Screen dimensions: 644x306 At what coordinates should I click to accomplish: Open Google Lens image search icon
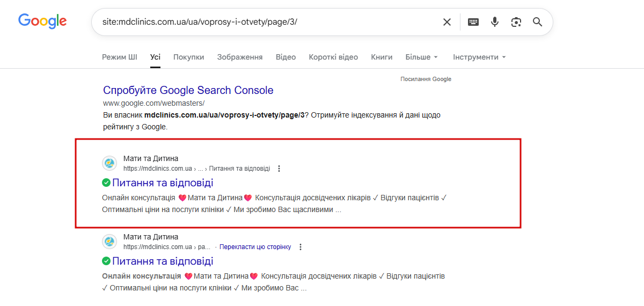(x=516, y=22)
